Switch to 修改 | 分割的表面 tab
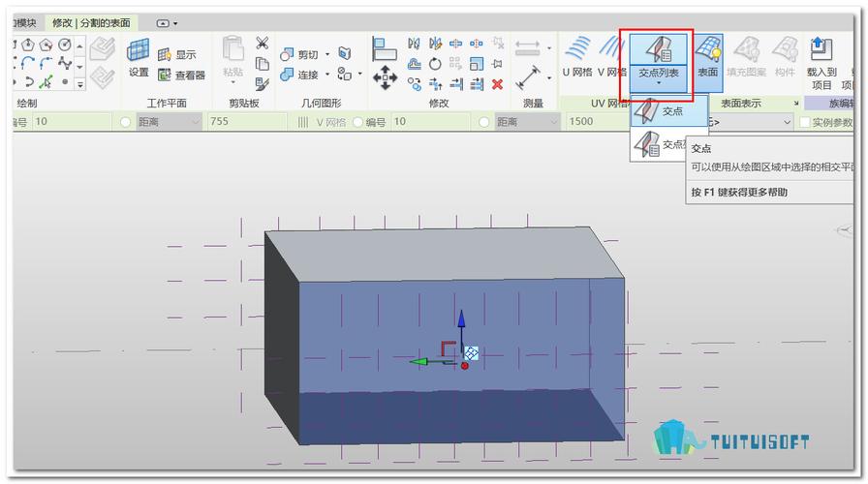This screenshot has width=868, height=484. [x=91, y=22]
